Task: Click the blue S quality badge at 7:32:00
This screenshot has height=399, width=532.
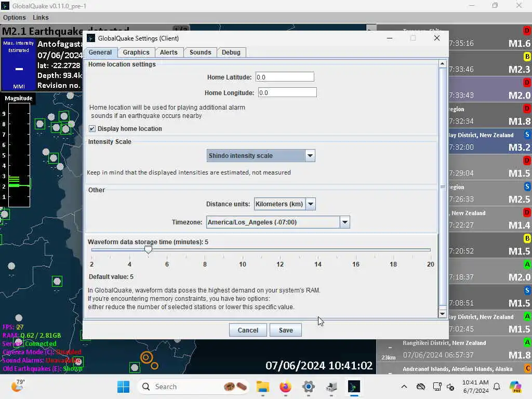Action: click(527, 135)
